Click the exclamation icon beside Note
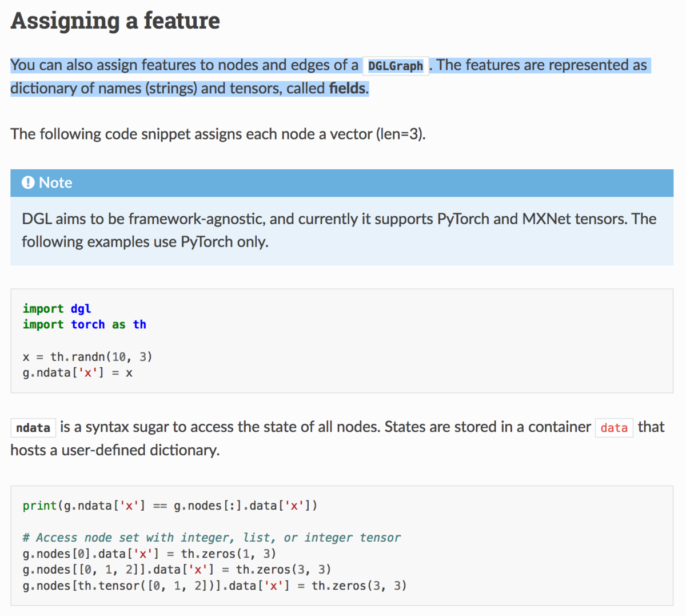 point(28,182)
